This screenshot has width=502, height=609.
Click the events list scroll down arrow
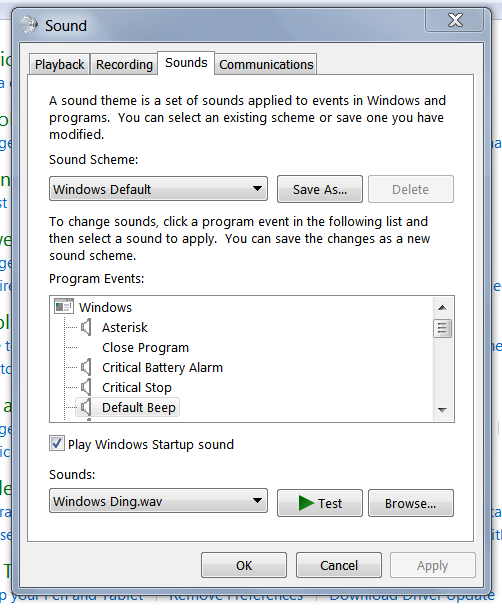tap(442, 410)
